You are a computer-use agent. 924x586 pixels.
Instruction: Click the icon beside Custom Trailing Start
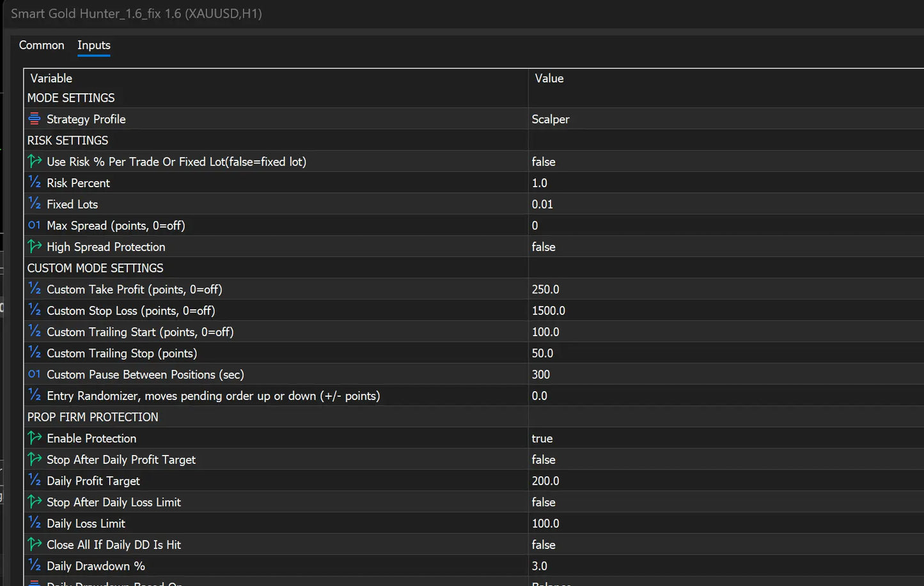35,332
